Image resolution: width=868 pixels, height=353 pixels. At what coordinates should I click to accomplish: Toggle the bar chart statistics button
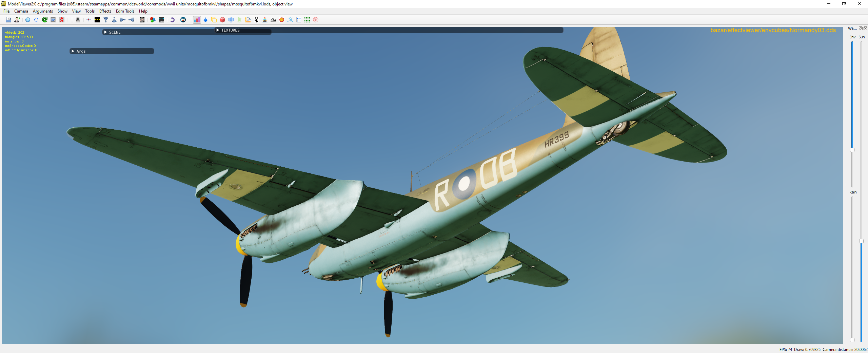pos(197,20)
